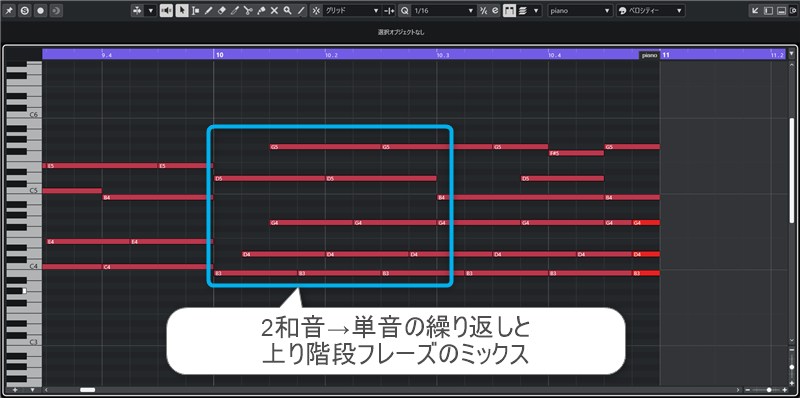Toggle show part borders button
This screenshot has width=800, height=398.
click(x=509, y=11)
